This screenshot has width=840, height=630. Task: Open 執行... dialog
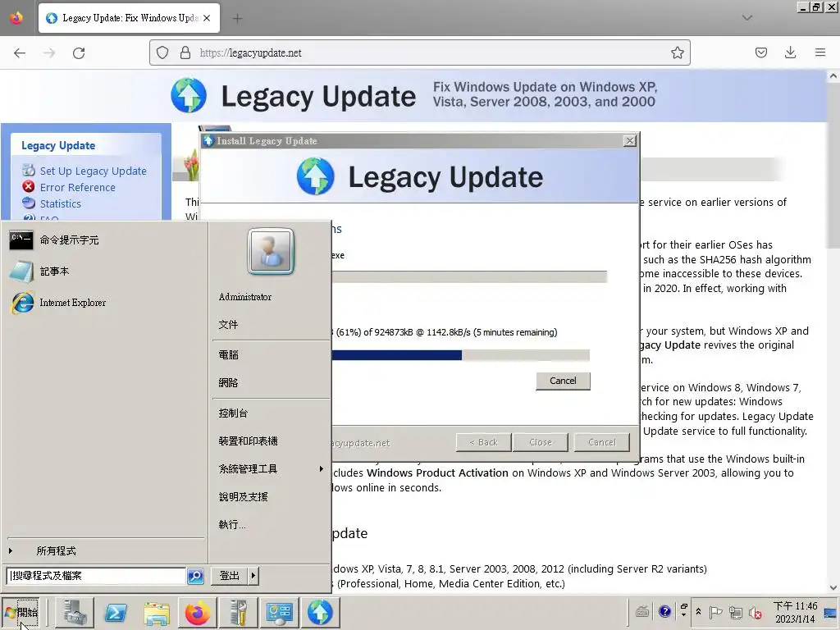(232, 524)
